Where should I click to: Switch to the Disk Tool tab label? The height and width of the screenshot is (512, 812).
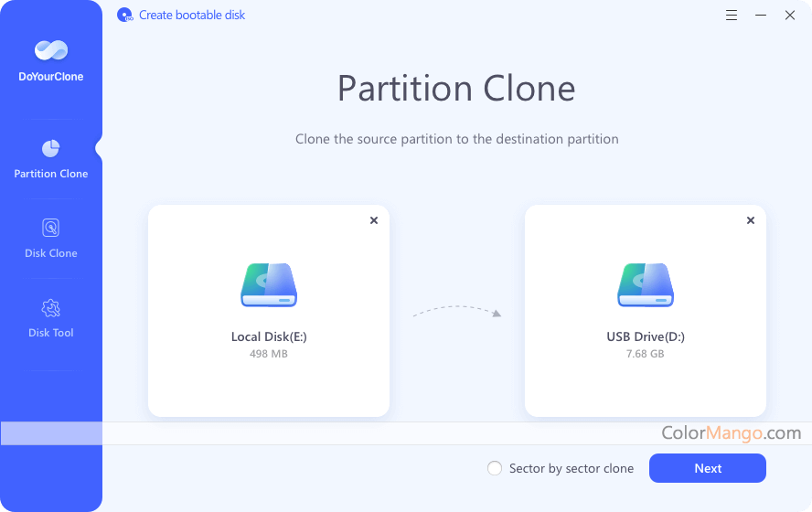(51, 333)
